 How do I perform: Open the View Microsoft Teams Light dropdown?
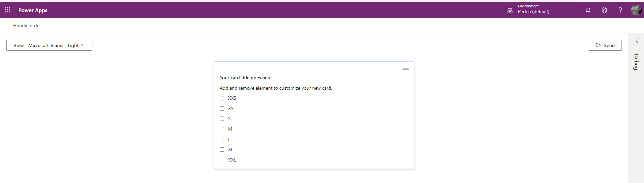tap(49, 45)
